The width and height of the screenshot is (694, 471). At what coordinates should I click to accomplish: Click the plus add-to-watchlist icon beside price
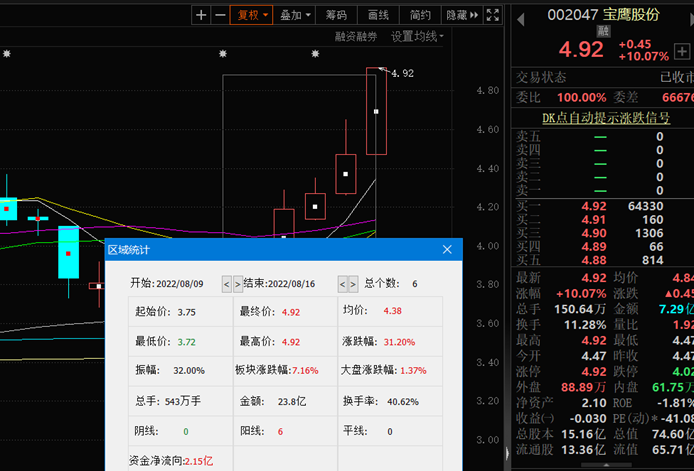[683, 48]
